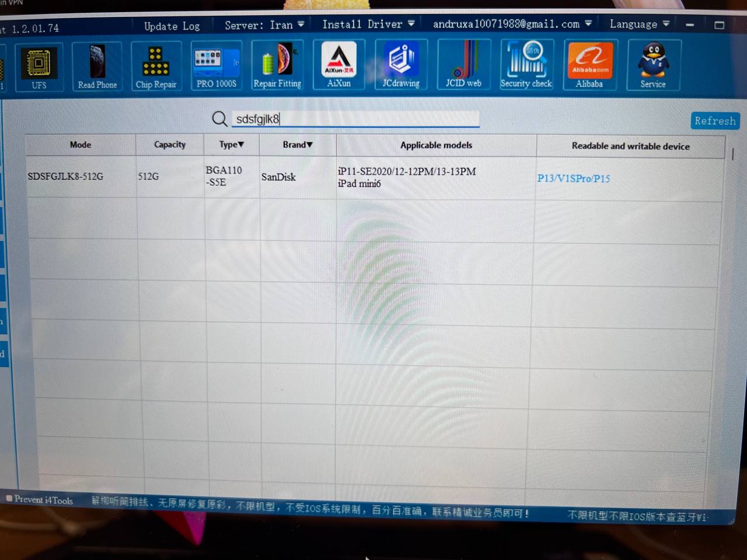Open the Update Log
This screenshot has height=560, width=747.
tap(172, 26)
